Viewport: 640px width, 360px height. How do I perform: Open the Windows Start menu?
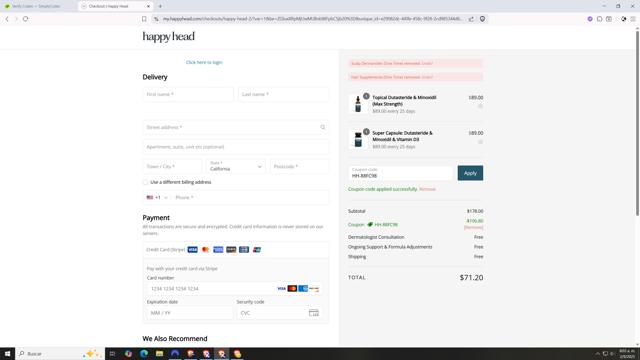pyautogui.click(x=7, y=353)
